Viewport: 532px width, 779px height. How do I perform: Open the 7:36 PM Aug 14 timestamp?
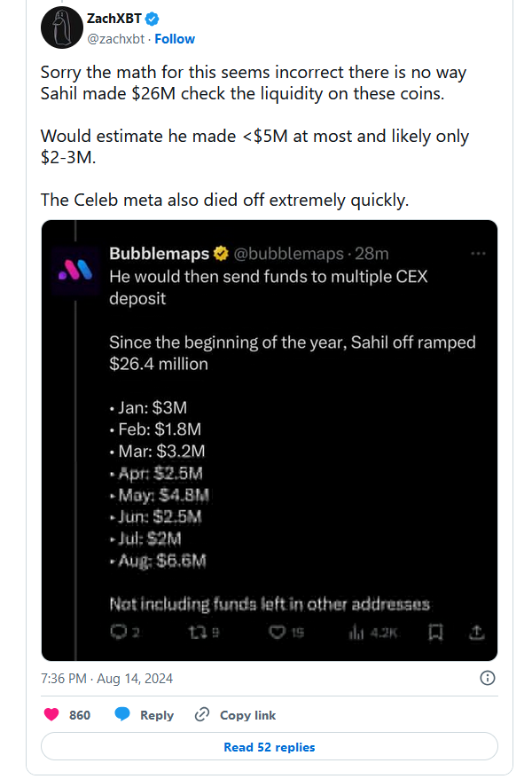pos(107,679)
